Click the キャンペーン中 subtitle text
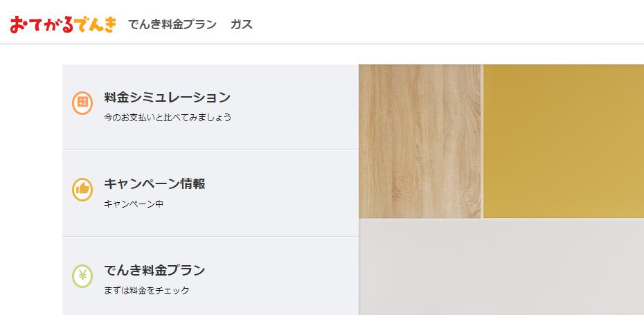Image resolution: width=644 pixels, height=315 pixels. pos(134,204)
